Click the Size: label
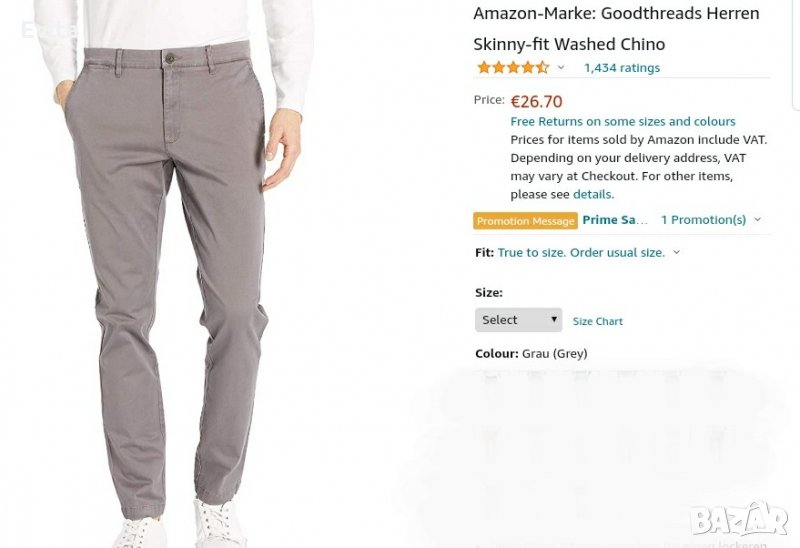Image resolution: width=800 pixels, height=548 pixels. [x=488, y=293]
